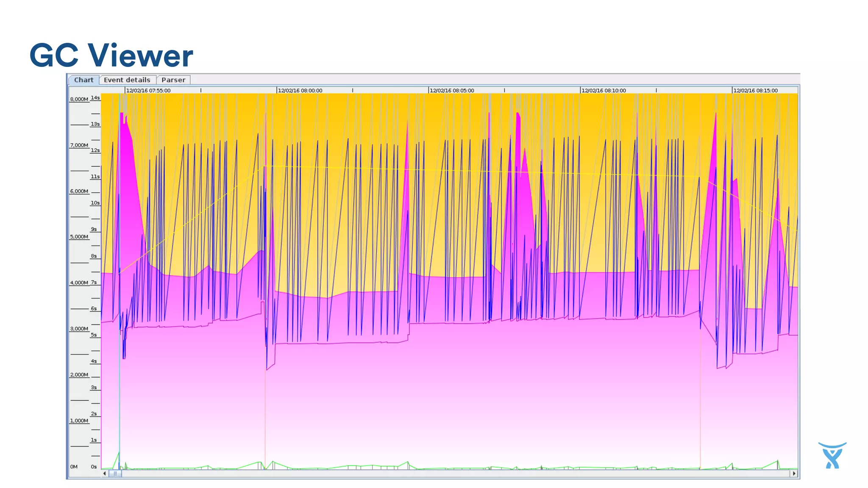This screenshot has width=868, height=488.
Task: Click the 4,000M memory axis label
Action: click(79, 283)
